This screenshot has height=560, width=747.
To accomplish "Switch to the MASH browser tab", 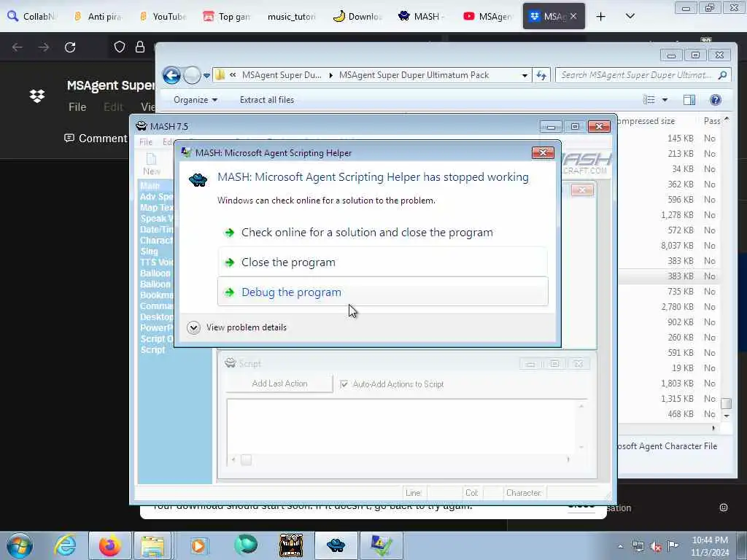I will click(421, 16).
